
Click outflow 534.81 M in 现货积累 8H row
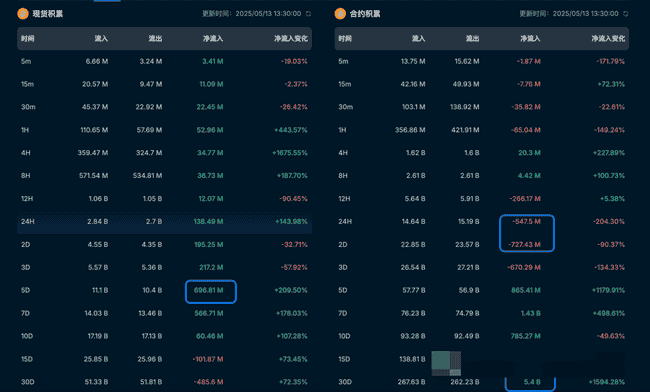148,176
